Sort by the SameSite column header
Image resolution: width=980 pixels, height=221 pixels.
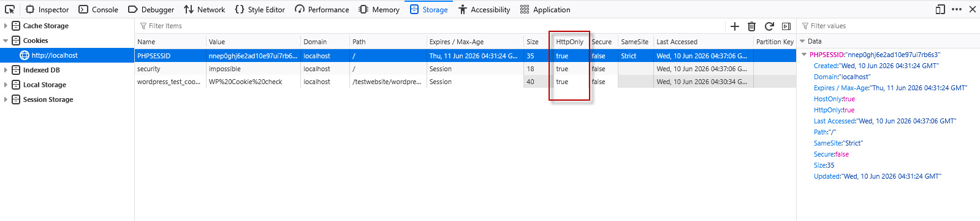pyautogui.click(x=636, y=42)
